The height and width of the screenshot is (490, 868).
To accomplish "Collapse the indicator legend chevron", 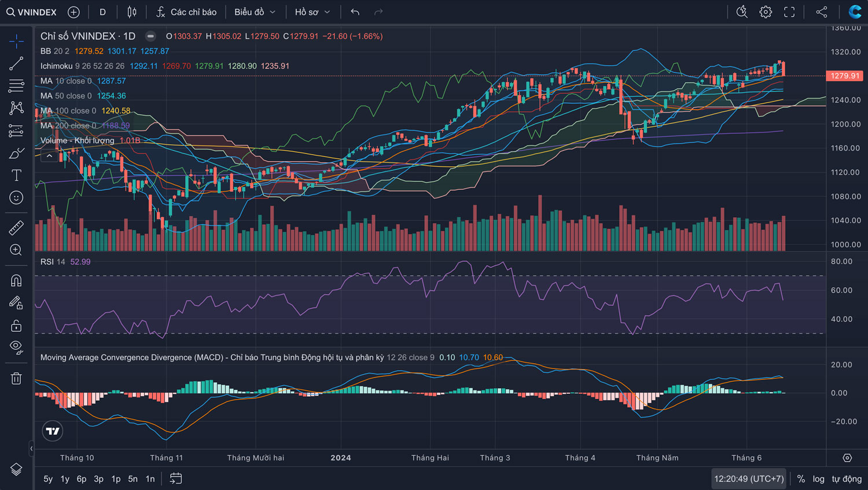I will click(49, 156).
